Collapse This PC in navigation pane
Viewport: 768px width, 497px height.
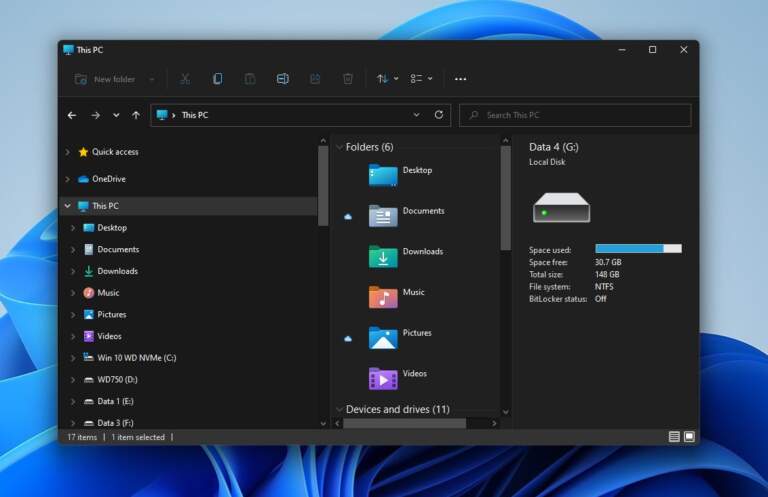pos(68,206)
